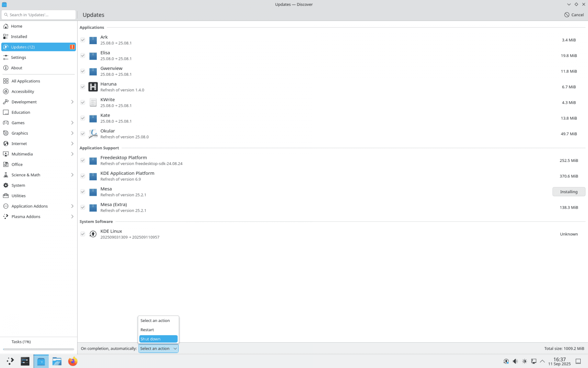Click the Haruna app icon
Image resolution: width=588 pixels, height=368 pixels.
[x=93, y=87]
